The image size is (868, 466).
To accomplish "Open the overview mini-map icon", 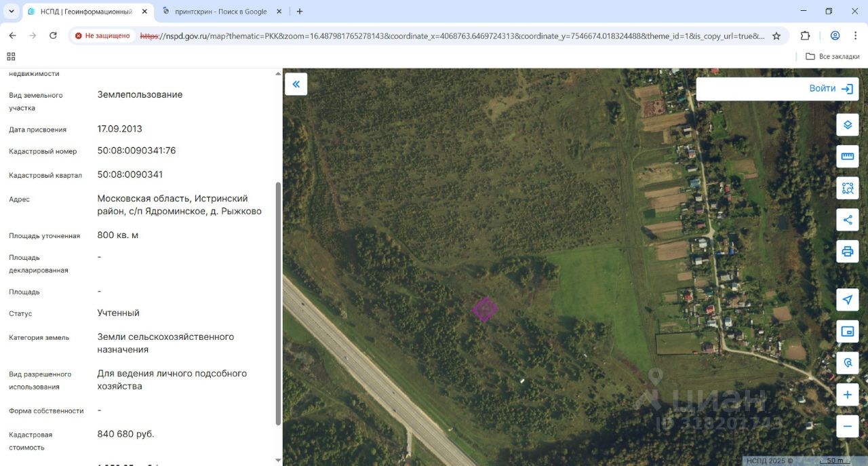I will point(847,331).
